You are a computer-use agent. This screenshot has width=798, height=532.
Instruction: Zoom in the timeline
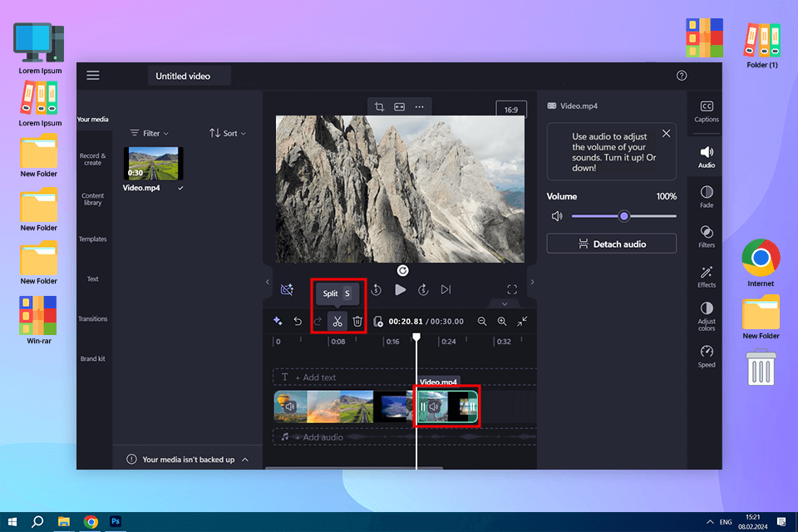pos(502,321)
